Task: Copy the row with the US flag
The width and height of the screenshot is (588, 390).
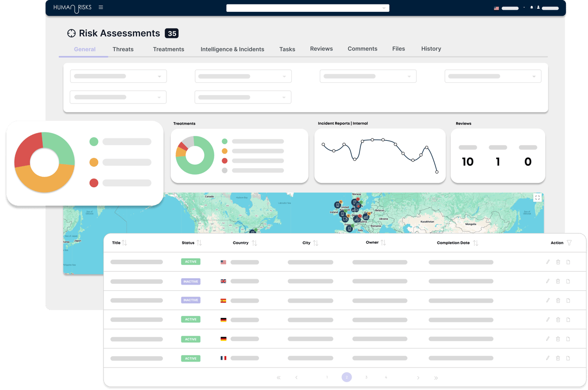Action: click(568, 262)
